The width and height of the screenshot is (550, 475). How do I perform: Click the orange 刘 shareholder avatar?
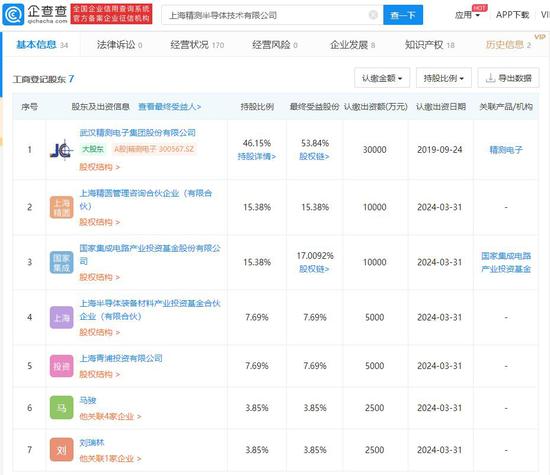pyautogui.click(x=62, y=449)
